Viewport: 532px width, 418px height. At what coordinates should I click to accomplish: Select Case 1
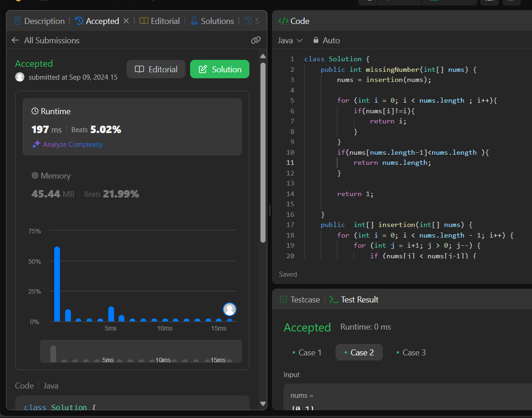click(307, 353)
